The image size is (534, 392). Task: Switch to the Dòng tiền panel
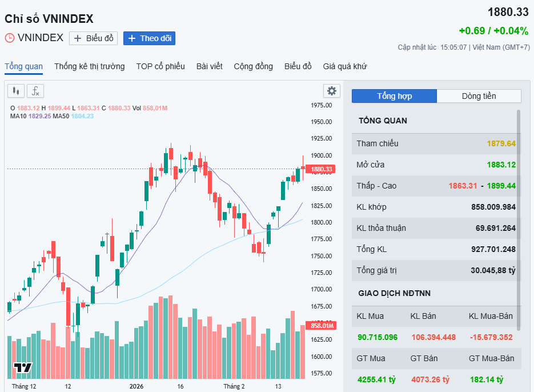tap(479, 96)
